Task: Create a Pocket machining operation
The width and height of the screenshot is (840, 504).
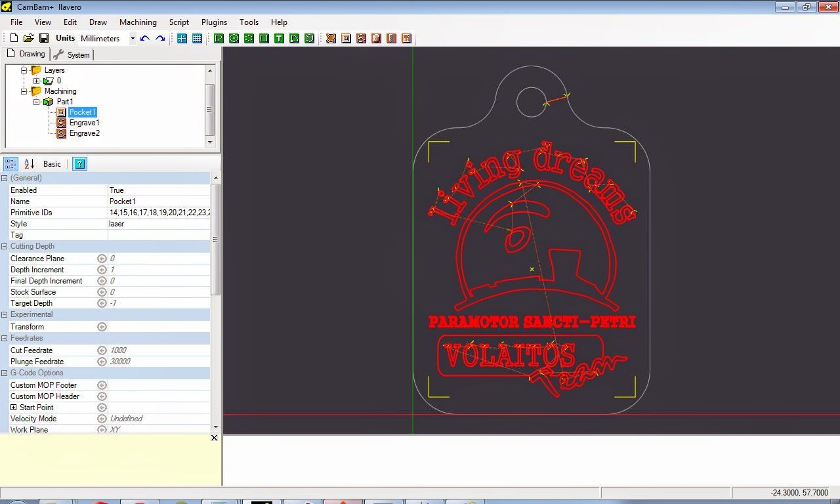Action: (345, 38)
